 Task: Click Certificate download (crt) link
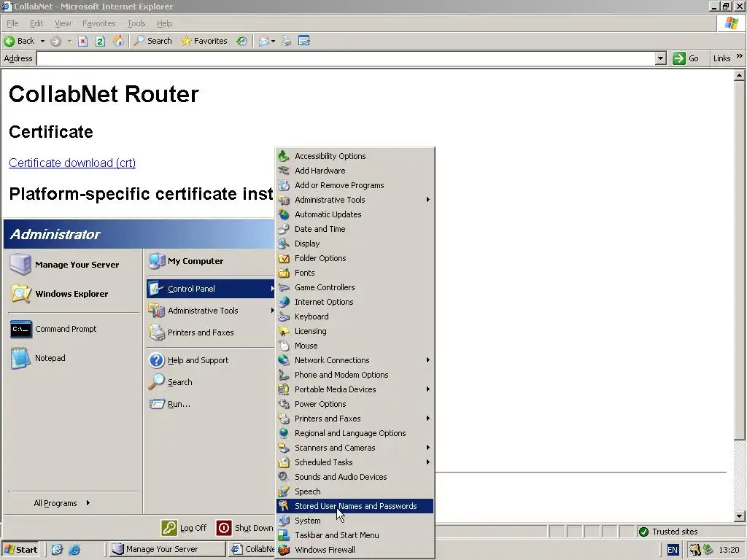pos(72,163)
